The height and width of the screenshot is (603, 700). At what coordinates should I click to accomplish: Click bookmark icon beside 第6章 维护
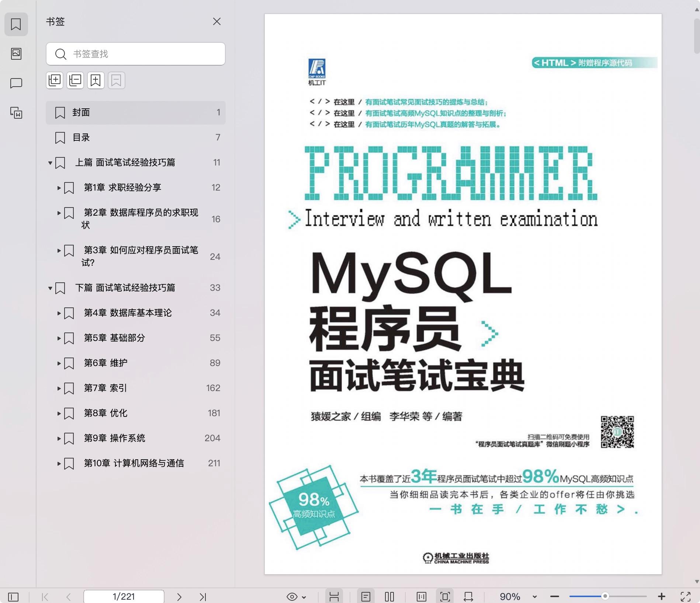pyautogui.click(x=69, y=363)
